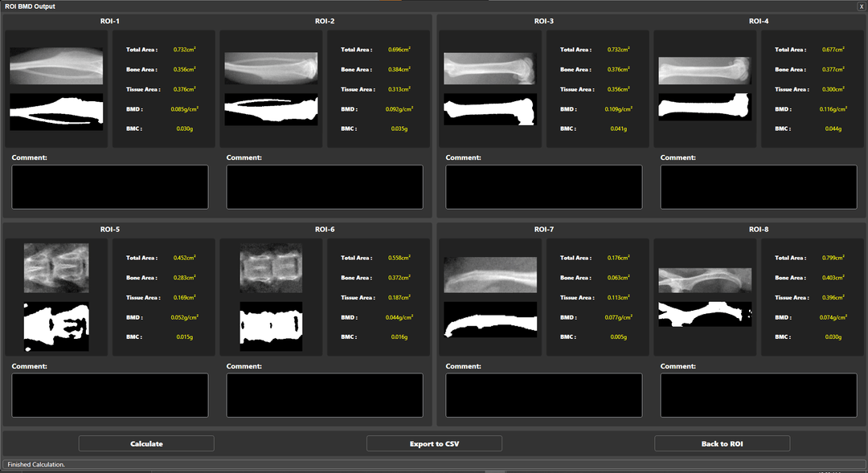Click ROI-7 BMD value 0.077g/cm²
This screenshot has width=868, height=473.
click(x=618, y=317)
